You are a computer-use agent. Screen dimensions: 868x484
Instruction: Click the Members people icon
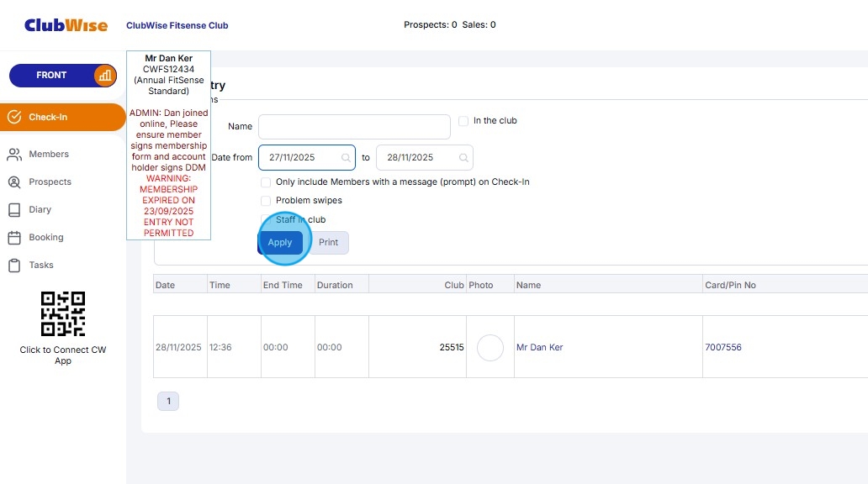pyautogui.click(x=14, y=155)
